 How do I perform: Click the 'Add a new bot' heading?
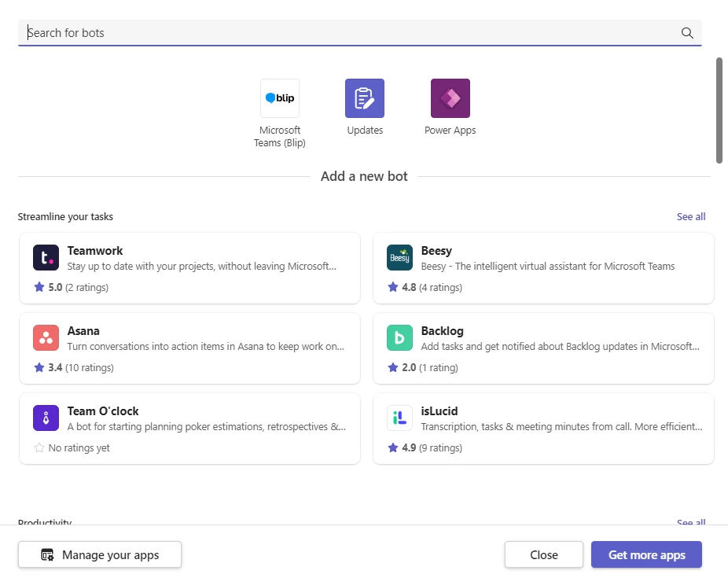point(364,176)
